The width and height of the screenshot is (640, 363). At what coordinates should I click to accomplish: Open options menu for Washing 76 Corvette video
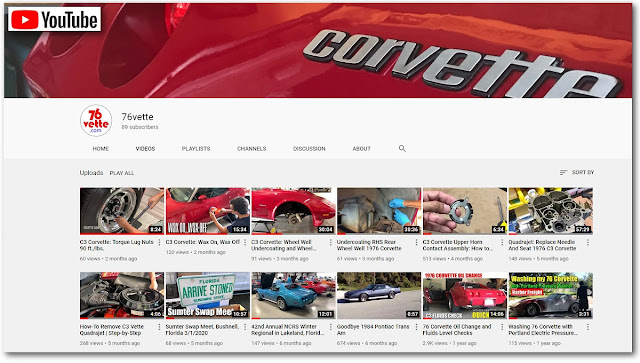click(x=588, y=327)
